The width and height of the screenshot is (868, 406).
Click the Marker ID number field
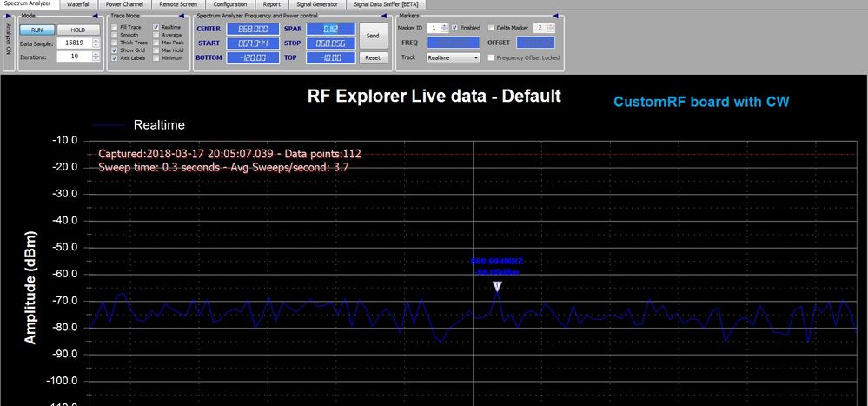tap(434, 28)
